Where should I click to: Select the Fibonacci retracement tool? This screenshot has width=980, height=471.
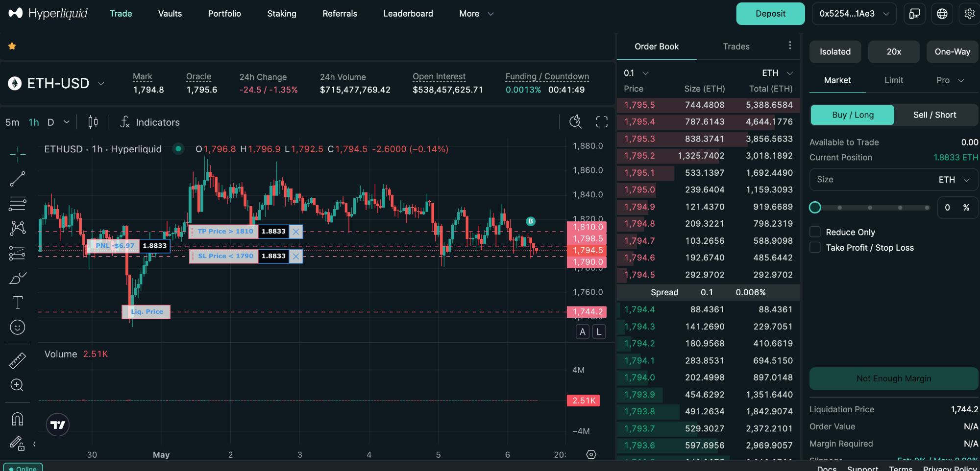click(18, 203)
